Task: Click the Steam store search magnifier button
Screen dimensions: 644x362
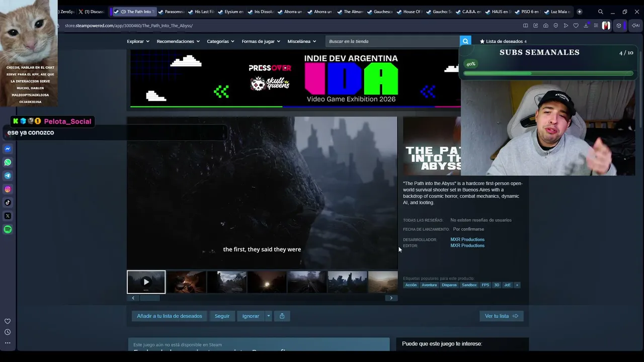Action: tap(465, 41)
